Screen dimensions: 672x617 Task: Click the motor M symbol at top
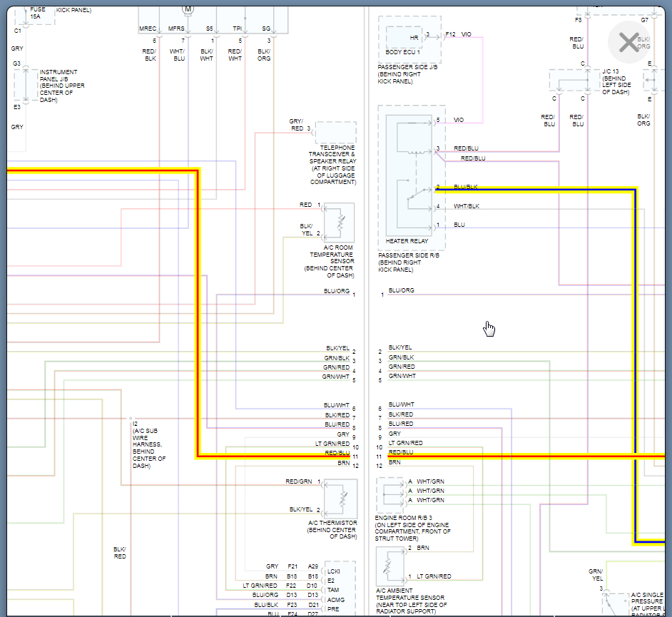point(188,9)
